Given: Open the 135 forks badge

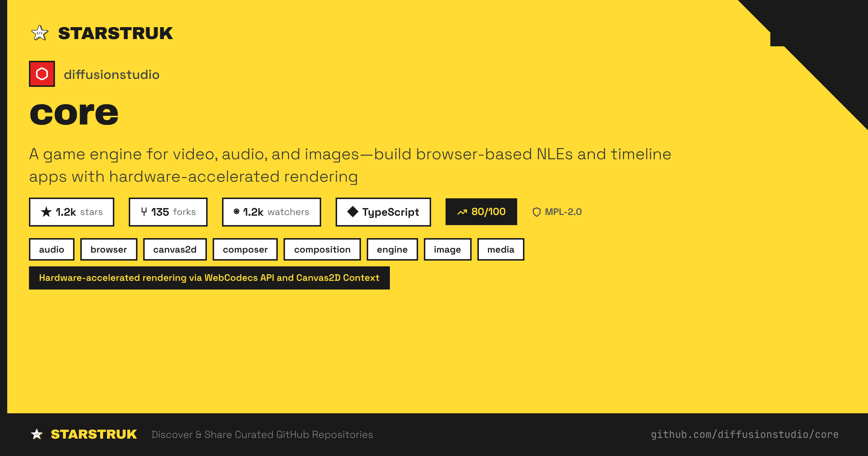Looking at the screenshot, I should pyautogui.click(x=168, y=212).
